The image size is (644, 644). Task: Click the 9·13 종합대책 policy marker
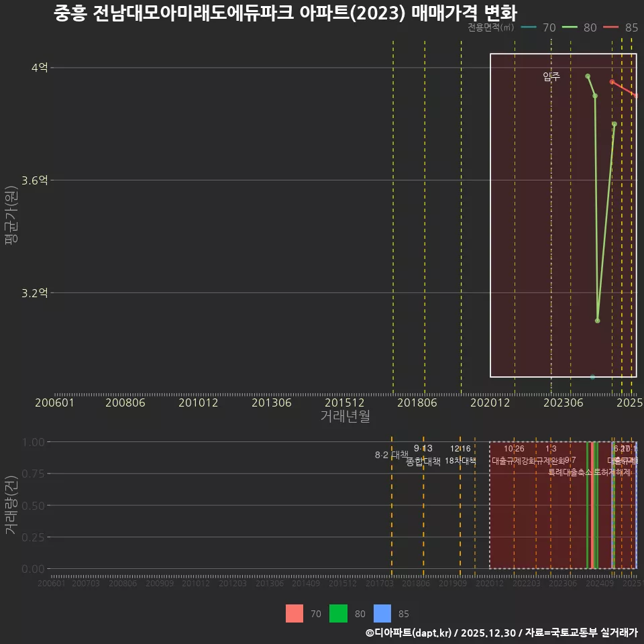[423, 455]
